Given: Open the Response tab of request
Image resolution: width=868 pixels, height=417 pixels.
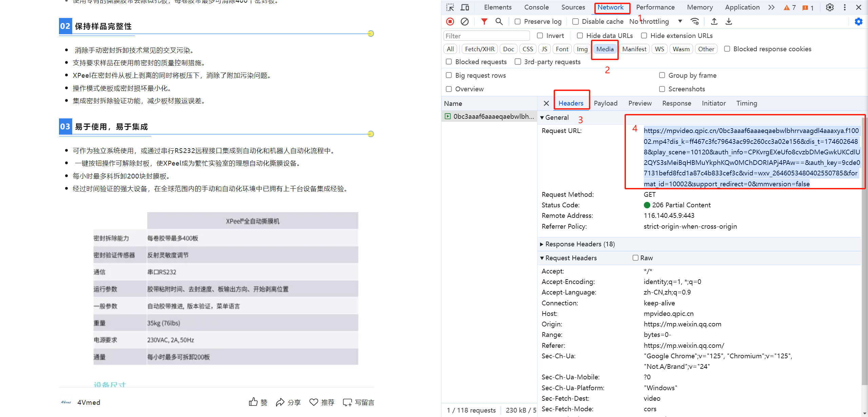Looking at the screenshot, I should (x=676, y=103).
